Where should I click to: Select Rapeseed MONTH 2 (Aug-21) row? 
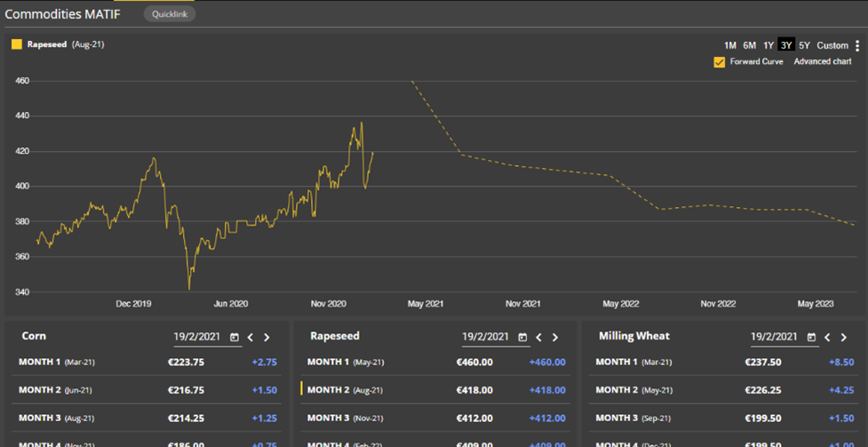tap(435, 390)
